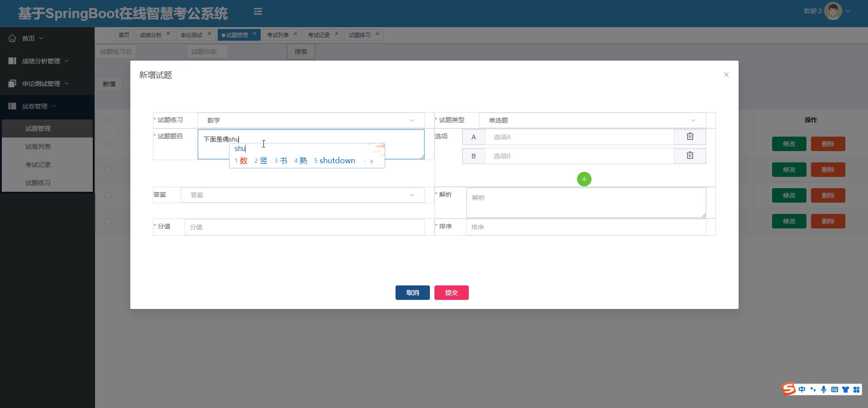Image resolution: width=868 pixels, height=408 pixels.
Task: Close the 考试记录 tab
Action: coord(337,33)
